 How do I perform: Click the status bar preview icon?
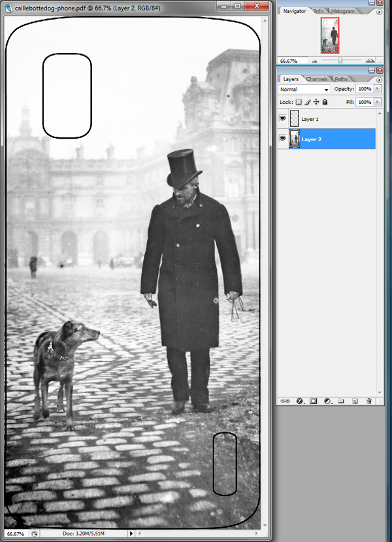(34, 534)
